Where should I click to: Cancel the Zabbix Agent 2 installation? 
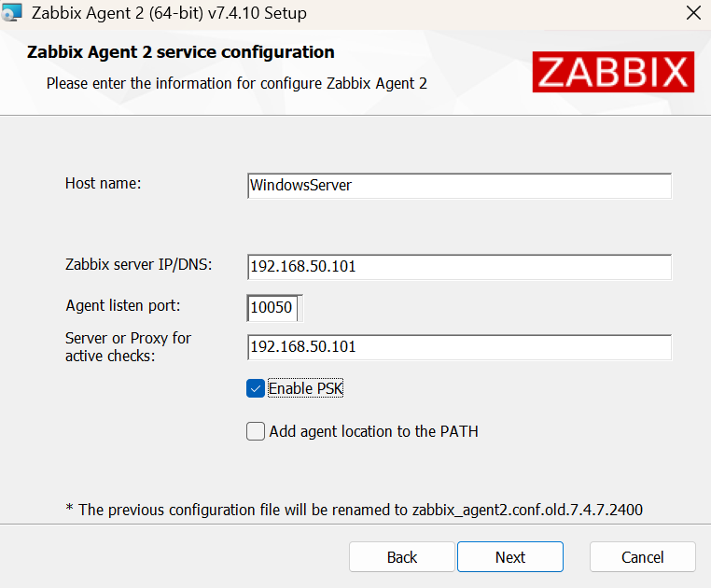click(643, 556)
